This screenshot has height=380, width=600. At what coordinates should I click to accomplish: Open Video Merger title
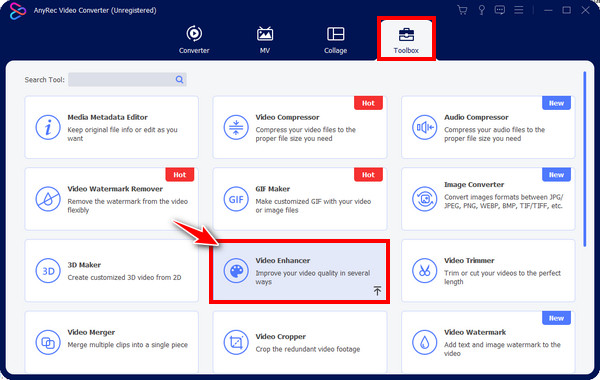(x=91, y=332)
